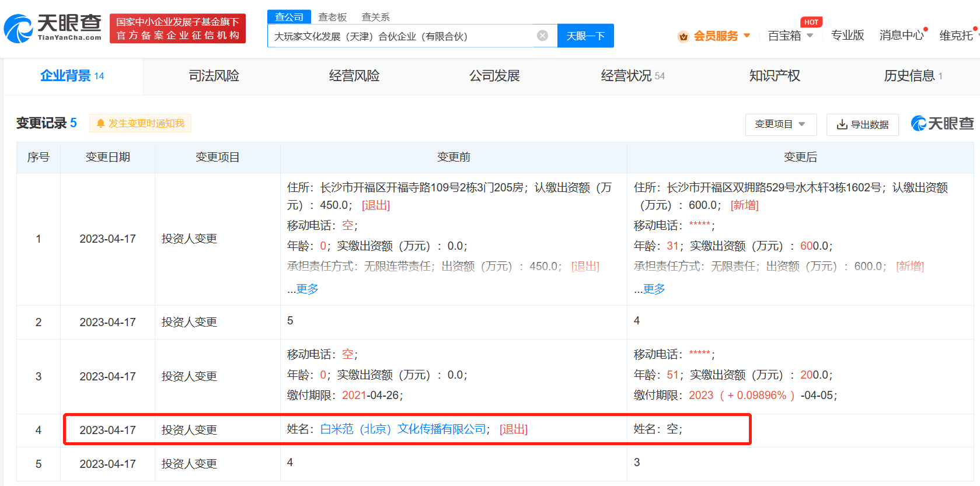Click the 变更记录 5 section heading

point(47,123)
